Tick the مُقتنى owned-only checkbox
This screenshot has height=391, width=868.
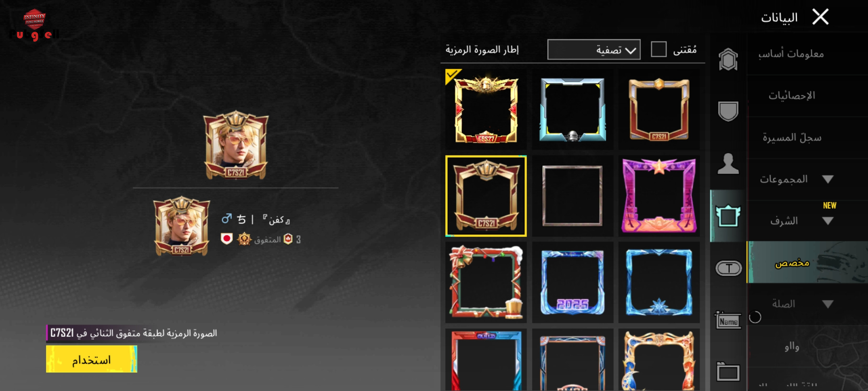pyautogui.click(x=659, y=49)
